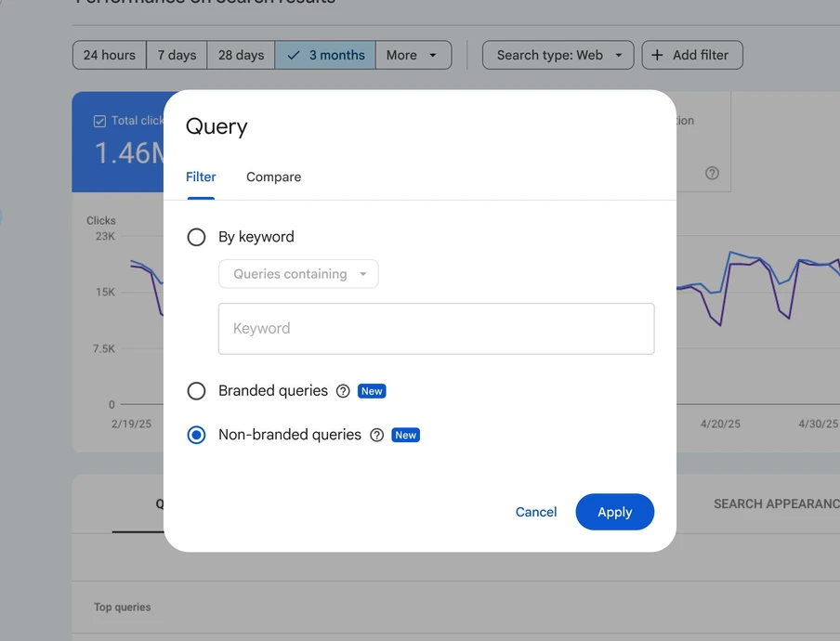Select the Branded queries radio button

click(196, 391)
